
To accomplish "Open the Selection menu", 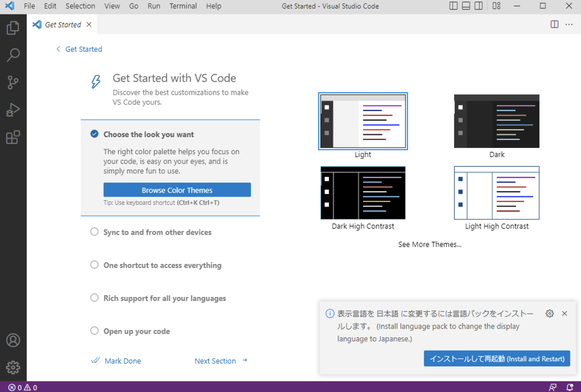I will coord(80,6).
